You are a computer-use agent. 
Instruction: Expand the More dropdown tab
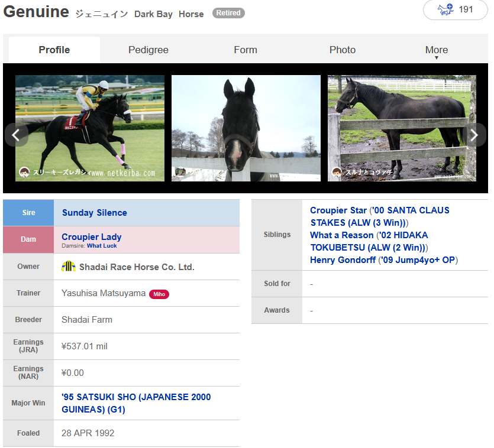(x=437, y=51)
